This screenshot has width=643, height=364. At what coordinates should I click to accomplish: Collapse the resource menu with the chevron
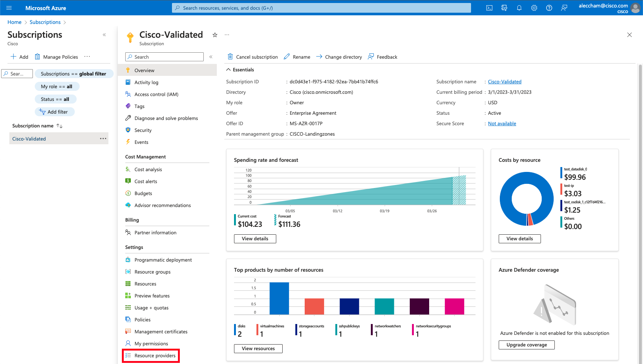coord(211,57)
